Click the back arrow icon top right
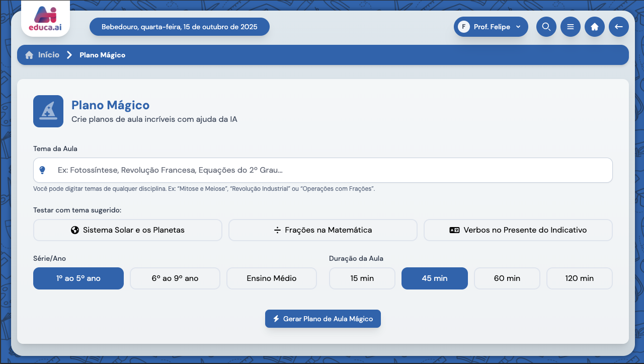 619,27
